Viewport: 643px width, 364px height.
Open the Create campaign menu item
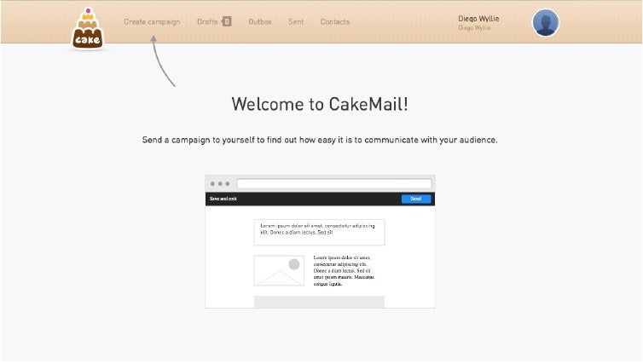pyautogui.click(x=152, y=21)
